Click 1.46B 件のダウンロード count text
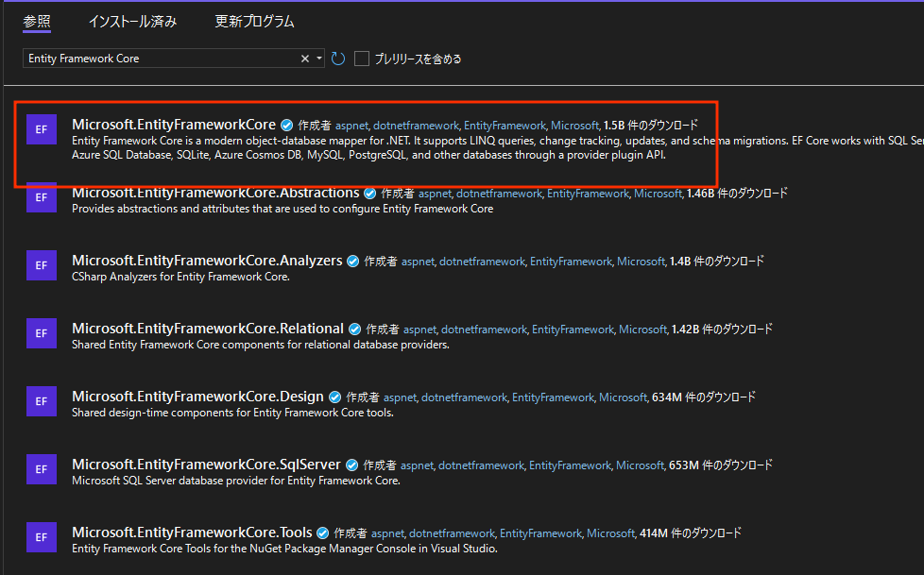Screen dimensions: 924x575 click(x=737, y=194)
